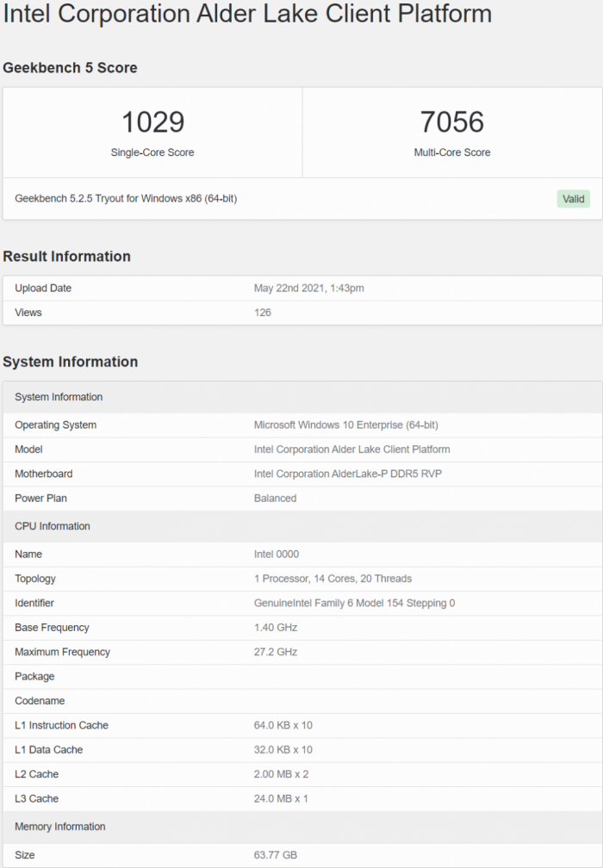This screenshot has width=603, height=868.
Task: Click the AlderLake-P DDR5 RVP motherboard value
Action: 348,474
